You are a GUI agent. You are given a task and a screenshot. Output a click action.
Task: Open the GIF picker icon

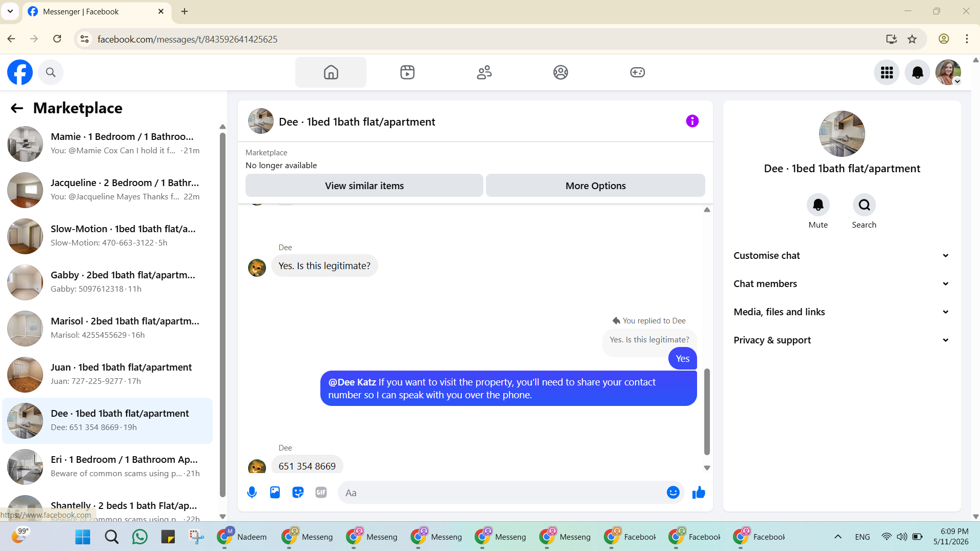(321, 493)
